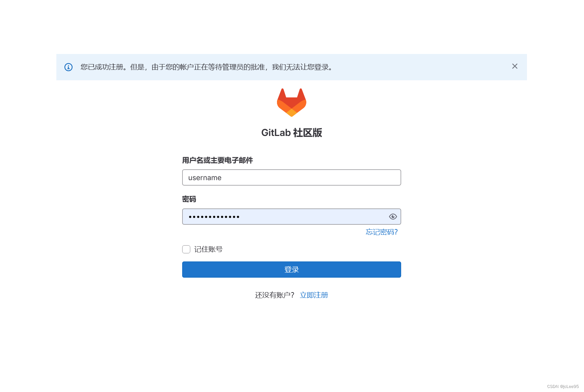Viewport: 584px width, 392px height.
Task: Click the GitLab fox logo
Action: pos(291,103)
